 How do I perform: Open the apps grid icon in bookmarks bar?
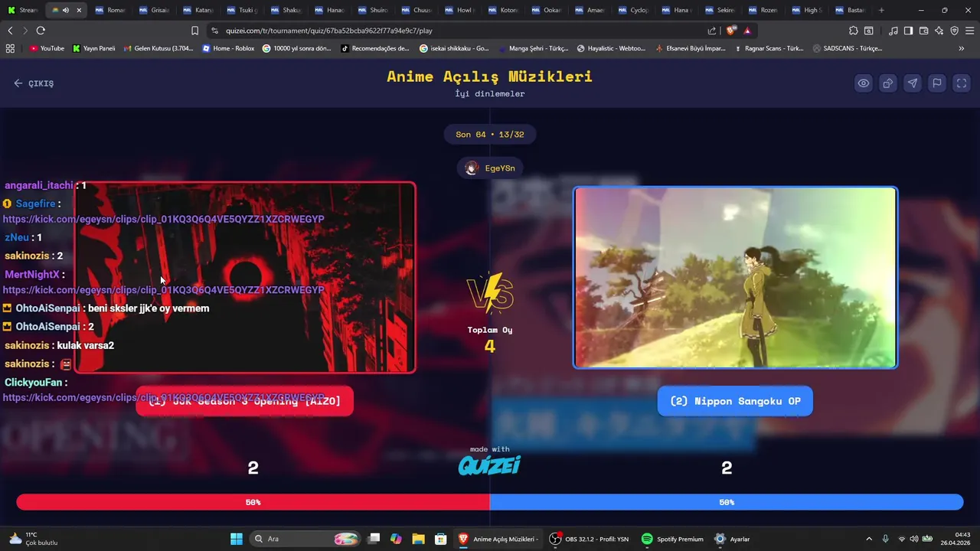click(x=10, y=48)
